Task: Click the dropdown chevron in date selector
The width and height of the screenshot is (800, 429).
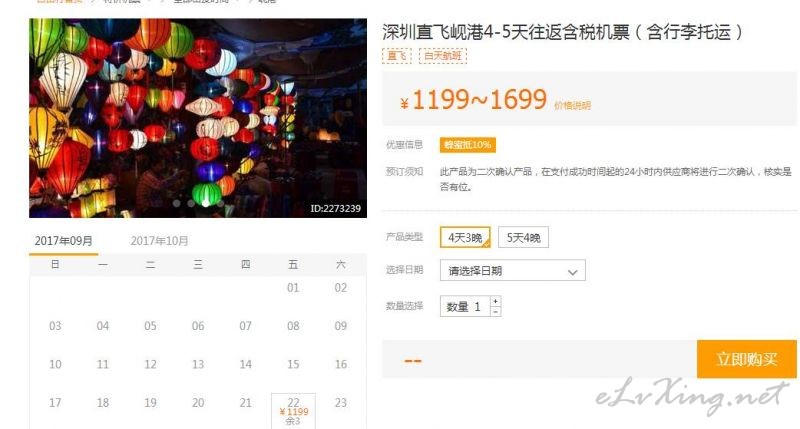Action: click(x=572, y=272)
